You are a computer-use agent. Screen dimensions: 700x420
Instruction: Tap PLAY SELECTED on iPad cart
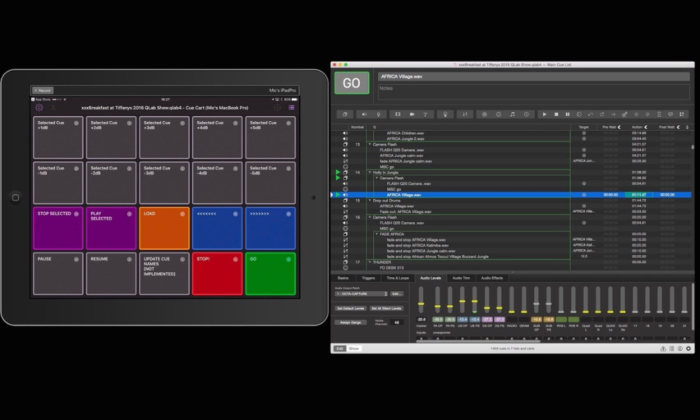tap(111, 229)
